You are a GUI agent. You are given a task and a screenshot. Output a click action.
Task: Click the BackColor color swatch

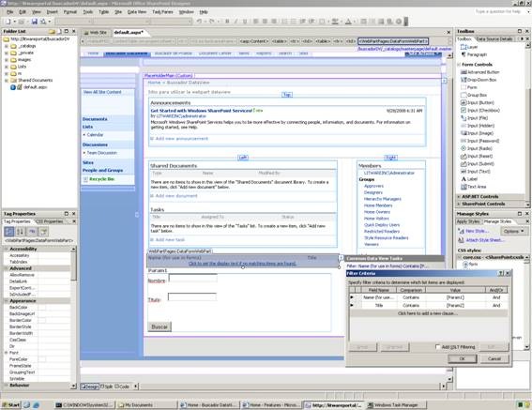click(x=42, y=307)
